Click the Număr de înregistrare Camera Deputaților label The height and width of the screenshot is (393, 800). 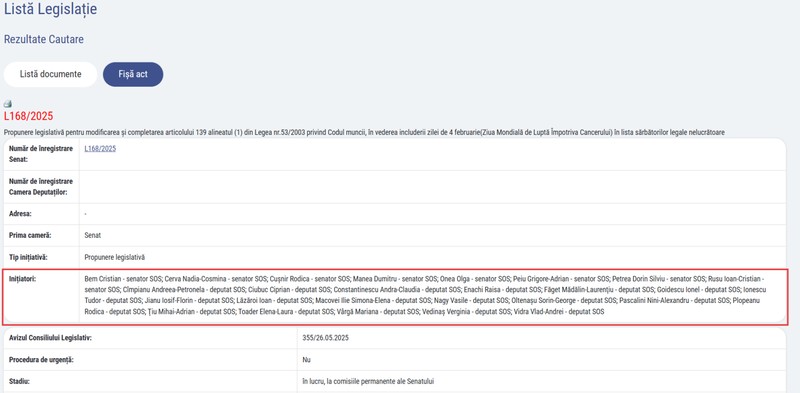coord(41,186)
